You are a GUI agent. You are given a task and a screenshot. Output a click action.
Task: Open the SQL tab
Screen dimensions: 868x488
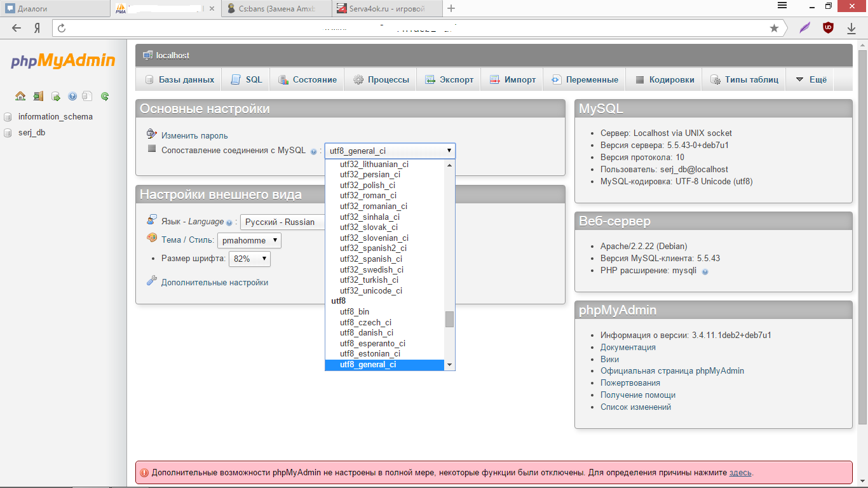pos(246,79)
